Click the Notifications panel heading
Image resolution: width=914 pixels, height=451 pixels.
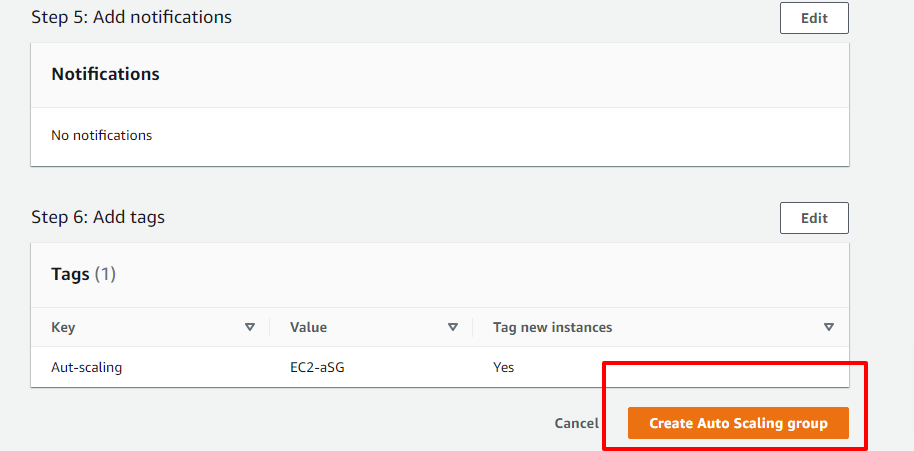tap(106, 75)
